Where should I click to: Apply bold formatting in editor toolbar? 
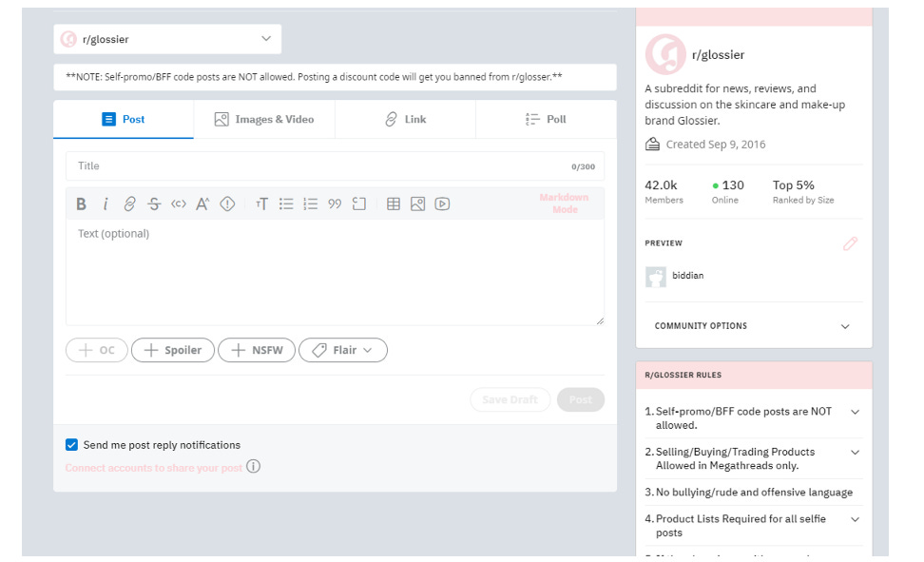(x=82, y=204)
